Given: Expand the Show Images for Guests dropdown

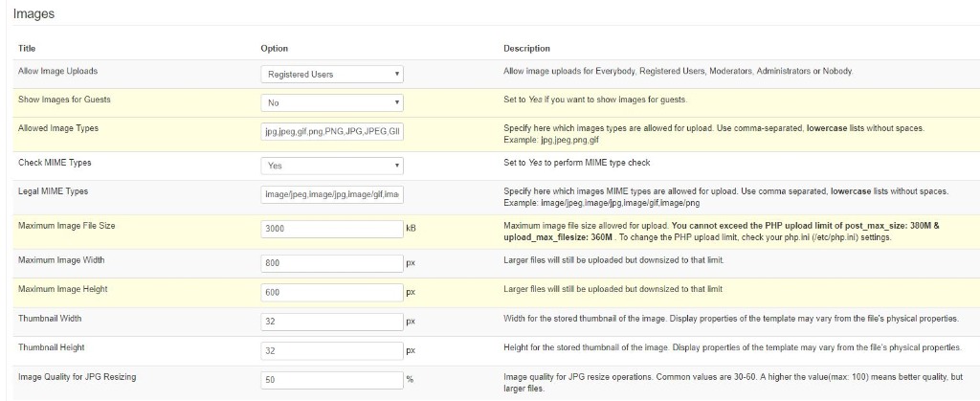Looking at the screenshot, I should (x=332, y=102).
